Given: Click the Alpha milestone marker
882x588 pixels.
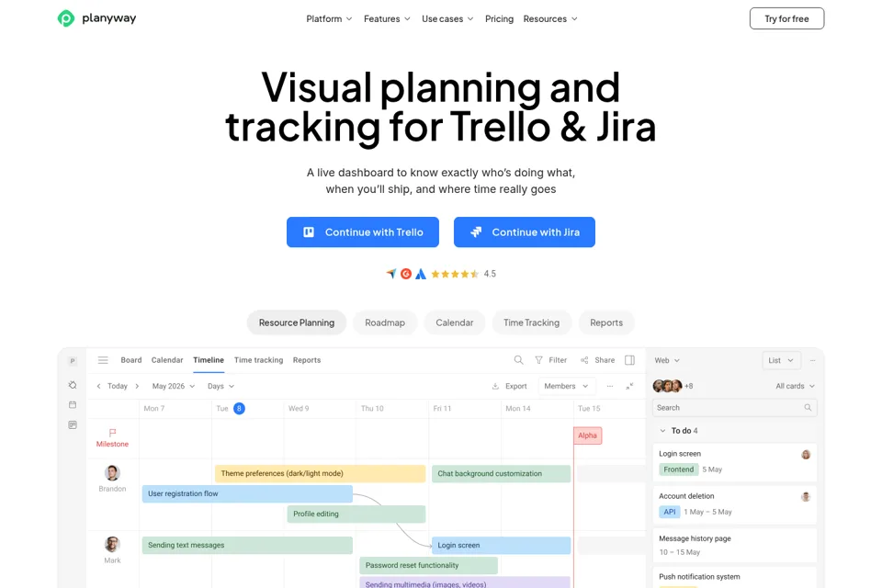Looking at the screenshot, I should [588, 435].
